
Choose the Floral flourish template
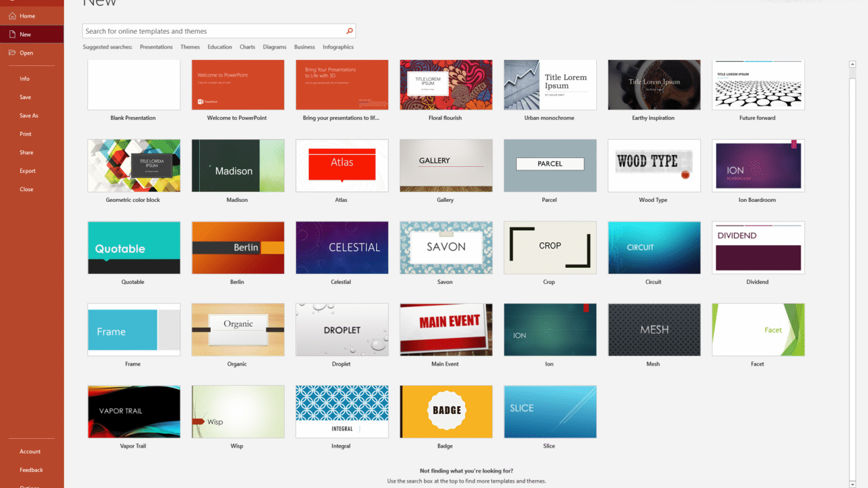446,85
